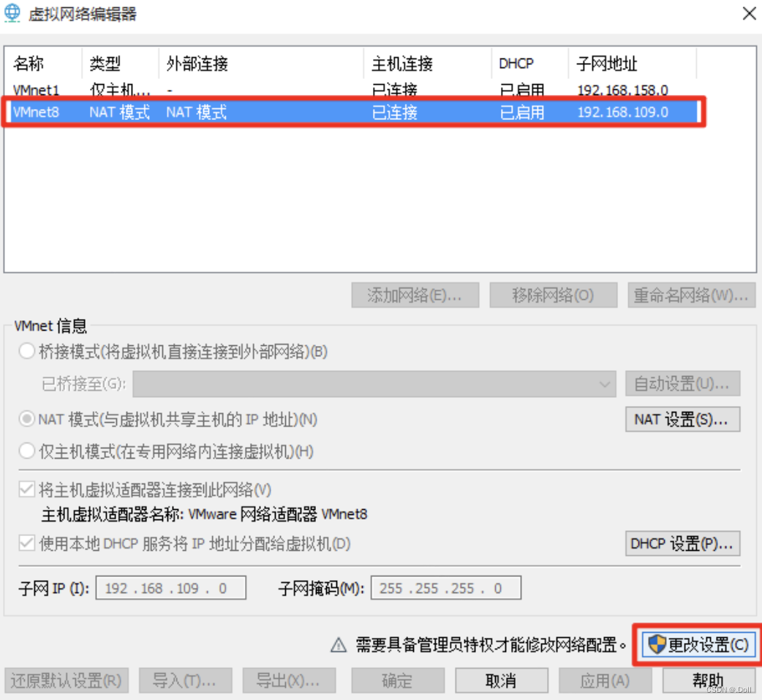Click the Help (帮助) button
Image resolution: width=762 pixels, height=700 pixels.
(709, 680)
